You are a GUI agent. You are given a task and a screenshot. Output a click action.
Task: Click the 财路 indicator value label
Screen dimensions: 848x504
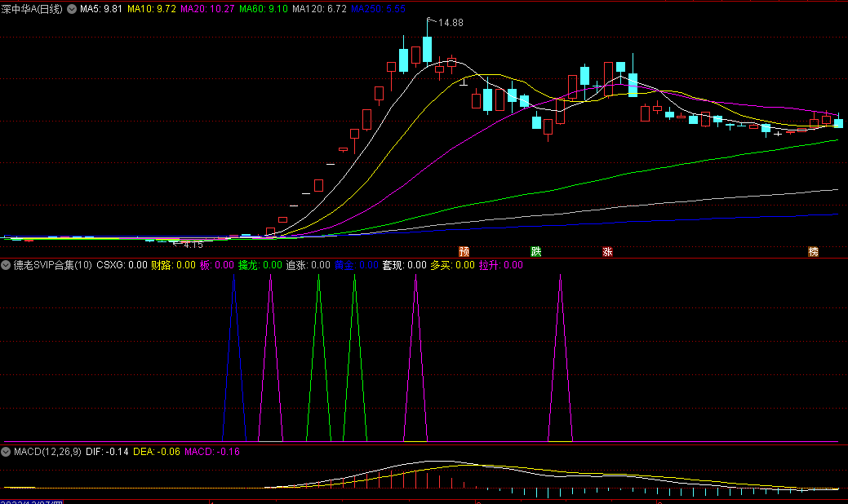coord(173,265)
